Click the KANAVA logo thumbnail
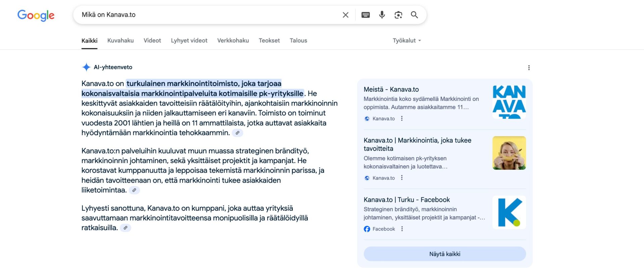 pyautogui.click(x=509, y=102)
